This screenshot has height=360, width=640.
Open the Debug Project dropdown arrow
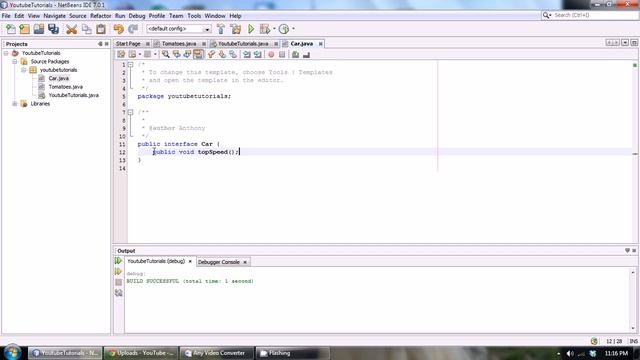click(x=274, y=29)
